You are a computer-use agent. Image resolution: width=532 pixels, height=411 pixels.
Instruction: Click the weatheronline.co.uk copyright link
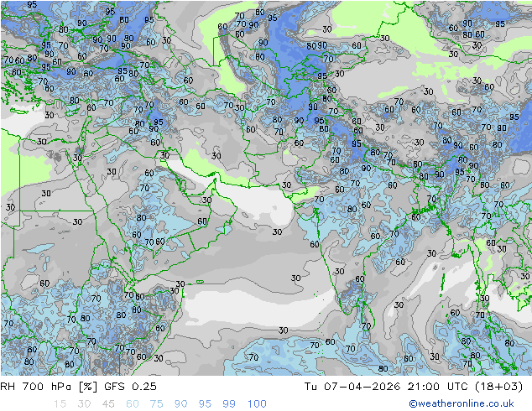[x=462, y=403]
